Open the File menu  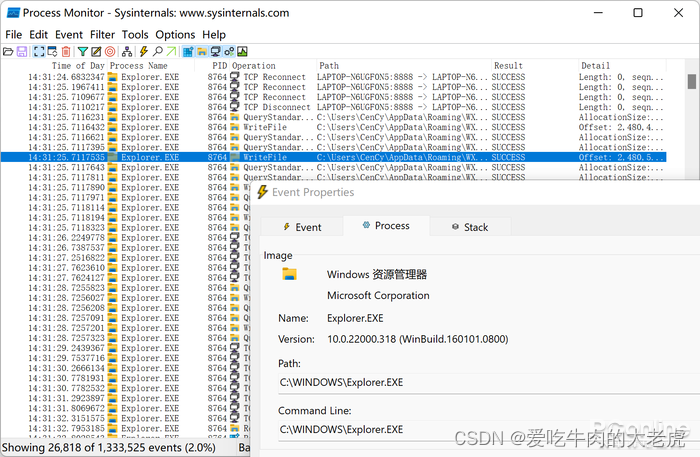coord(13,35)
